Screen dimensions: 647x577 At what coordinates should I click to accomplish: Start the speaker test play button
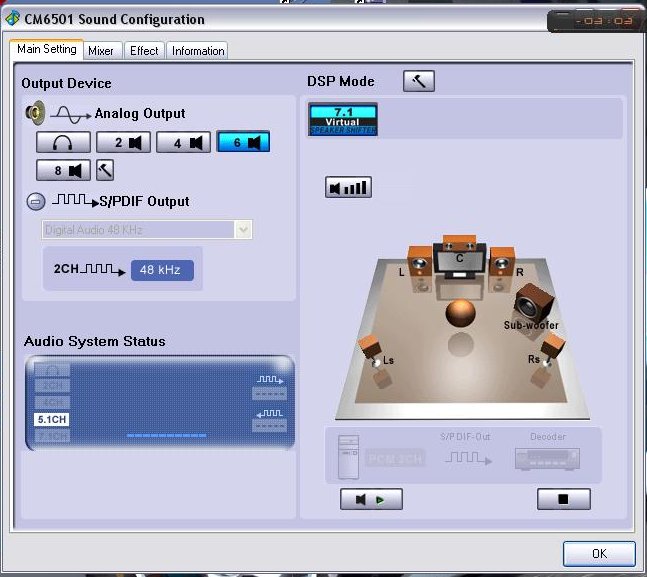click(x=371, y=499)
